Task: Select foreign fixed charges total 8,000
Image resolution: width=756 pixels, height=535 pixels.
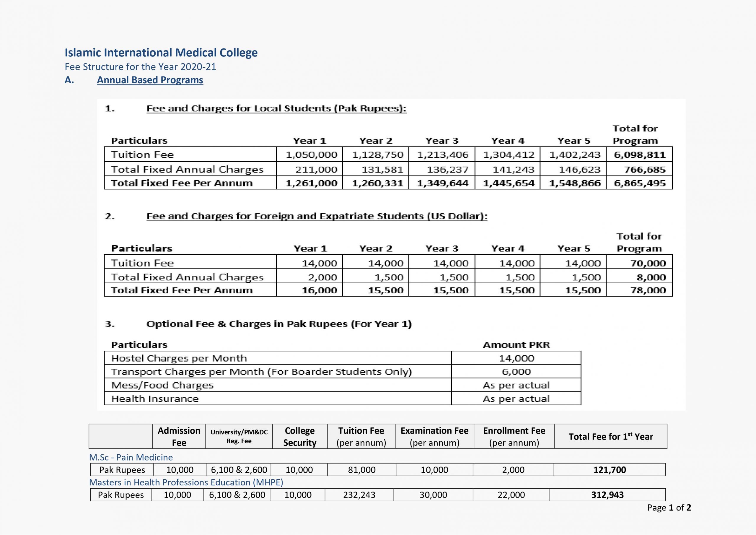Action: 651,277
